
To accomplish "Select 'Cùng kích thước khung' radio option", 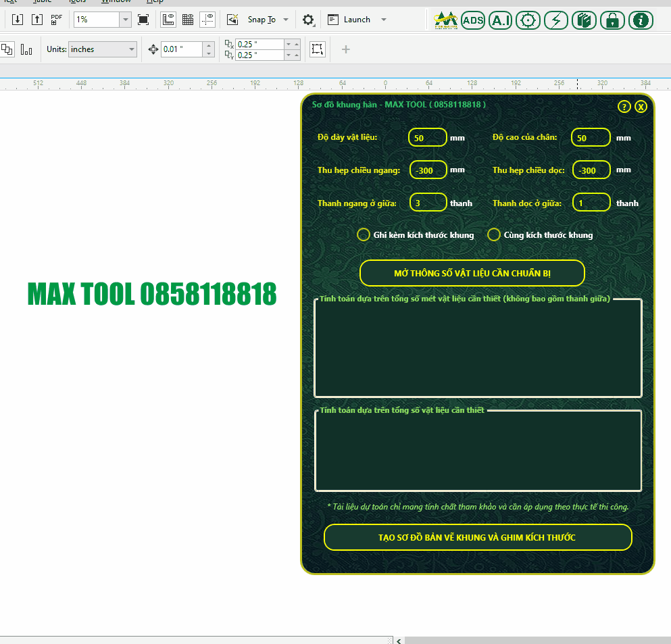I will tap(494, 235).
